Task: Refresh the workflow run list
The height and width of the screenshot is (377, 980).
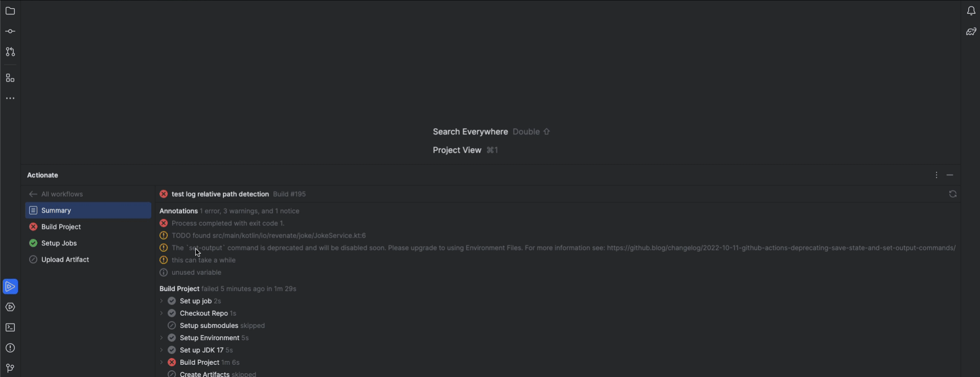Action: click(x=952, y=194)
